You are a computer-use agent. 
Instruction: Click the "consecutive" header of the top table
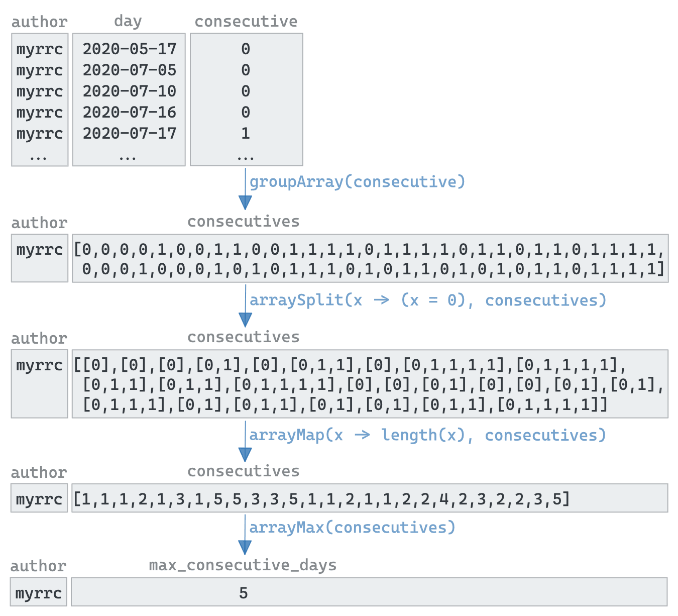[246, 22]
